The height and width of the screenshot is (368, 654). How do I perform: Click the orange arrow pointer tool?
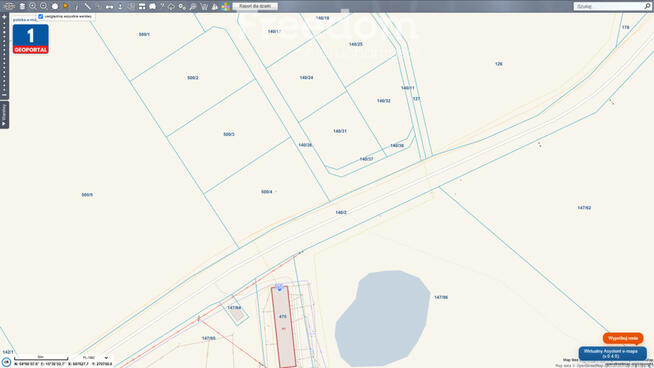coord(66,6)
